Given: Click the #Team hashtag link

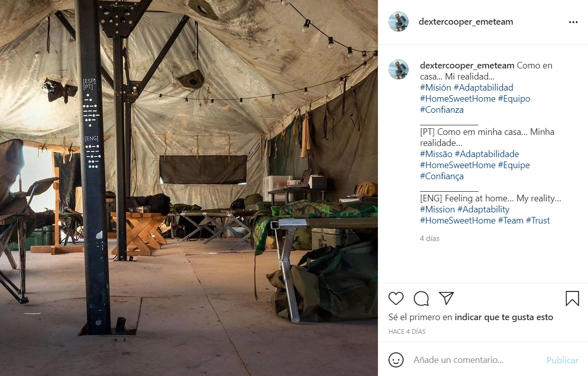Looking at the screenshot, I should click(x=510, y=220).
